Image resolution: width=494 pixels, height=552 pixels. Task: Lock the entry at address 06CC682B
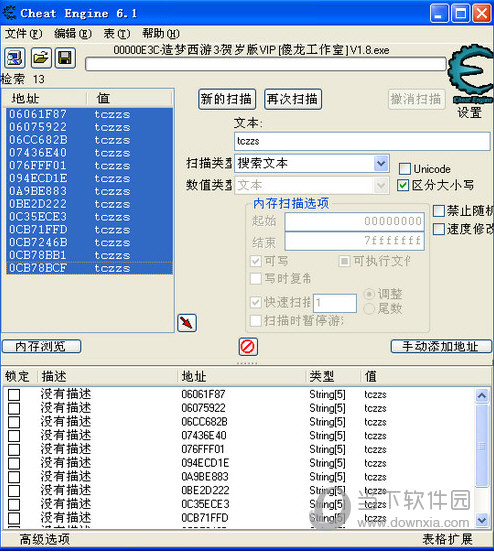click(x=14, y=422)
